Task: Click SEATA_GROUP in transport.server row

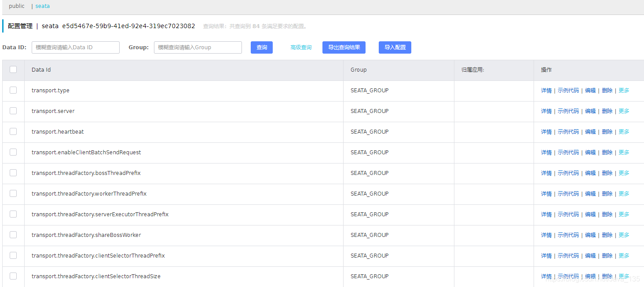Action: click(x=370, y=111)
